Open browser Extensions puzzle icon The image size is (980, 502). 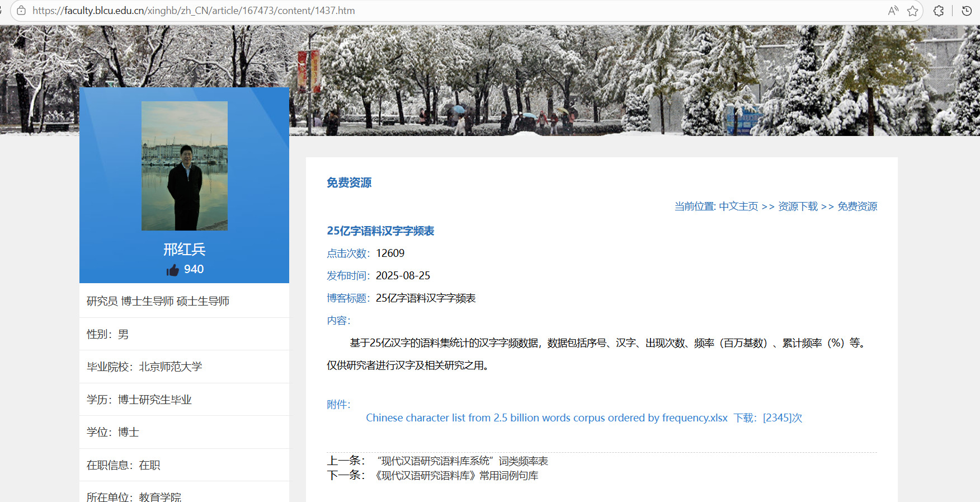[939, 11]
